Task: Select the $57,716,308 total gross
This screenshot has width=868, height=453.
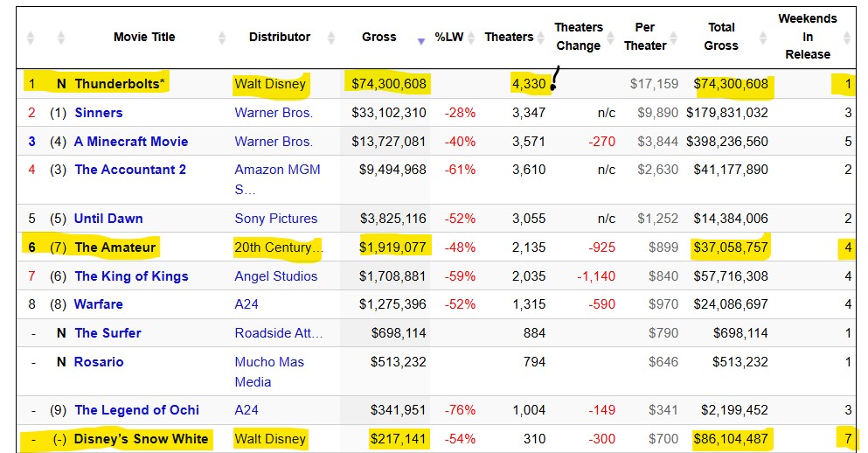Action: pos(731,275)
